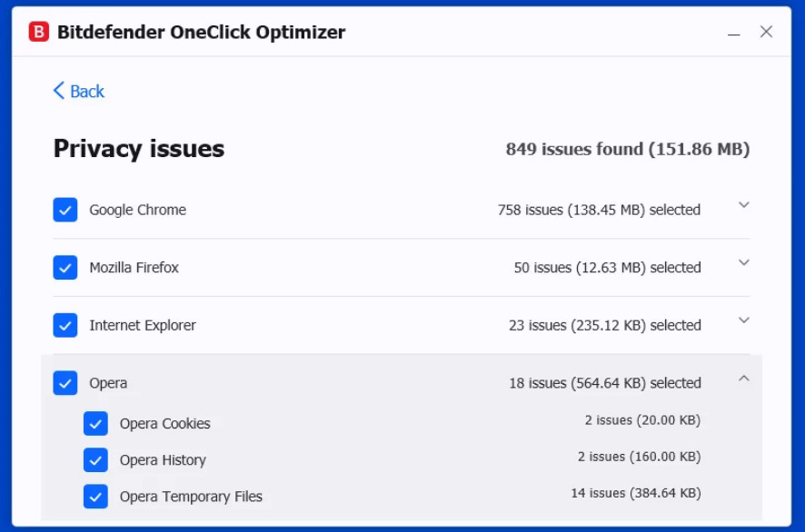
Task: Disable the Opera History checkbox
Action: (x=95, y=459)
